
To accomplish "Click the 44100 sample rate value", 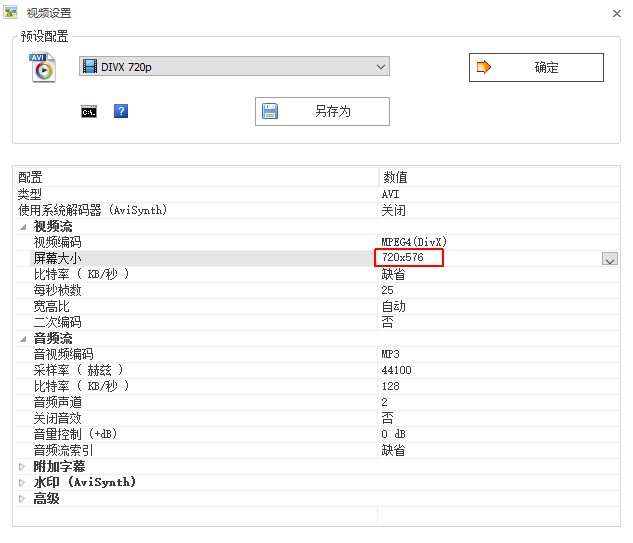I will pyautogui.click(x=396, y=370).
